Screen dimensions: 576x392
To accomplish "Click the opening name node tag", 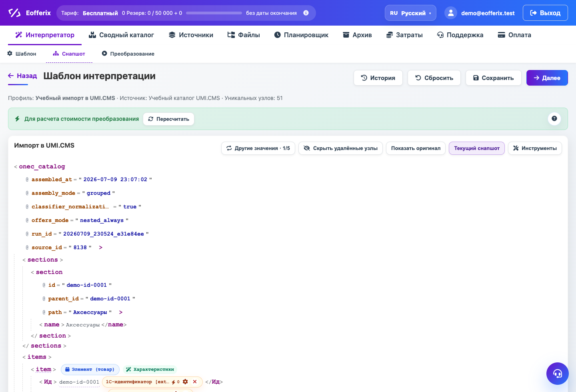I will [52, 324].
